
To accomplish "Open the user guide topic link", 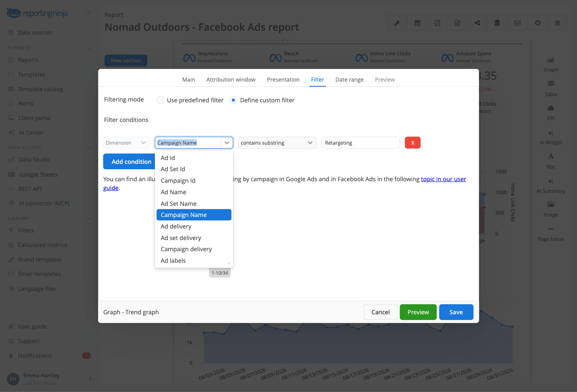I will coord(443,179).
